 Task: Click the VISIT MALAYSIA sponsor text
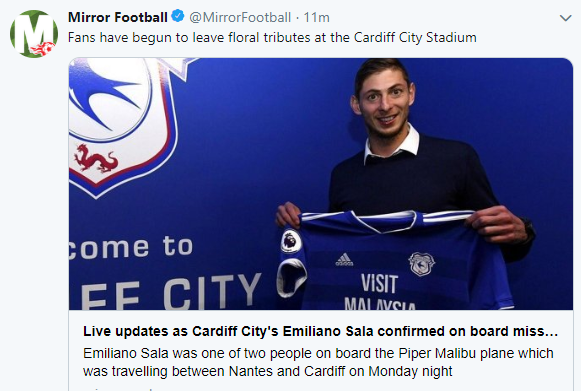point(379,293)
